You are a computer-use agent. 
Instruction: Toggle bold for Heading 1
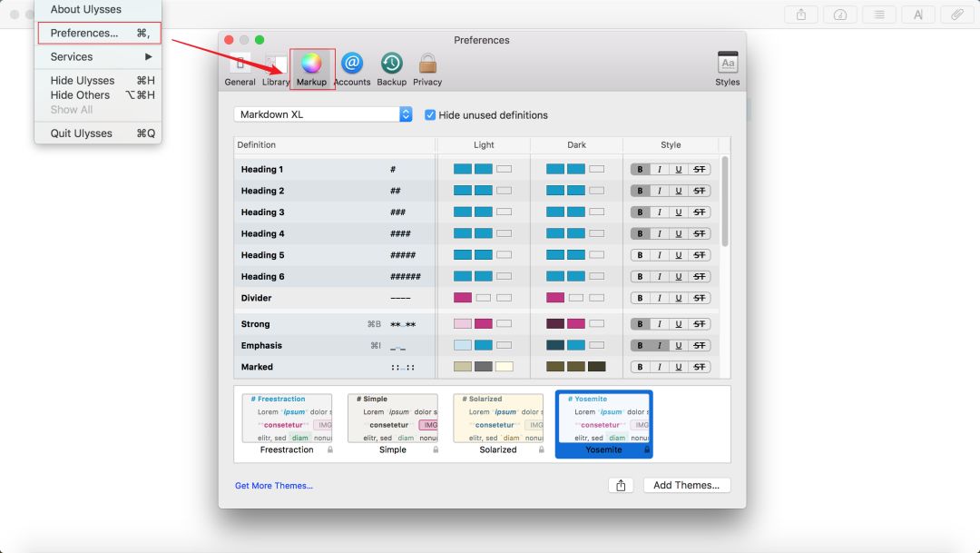click(x=640, y=170)
